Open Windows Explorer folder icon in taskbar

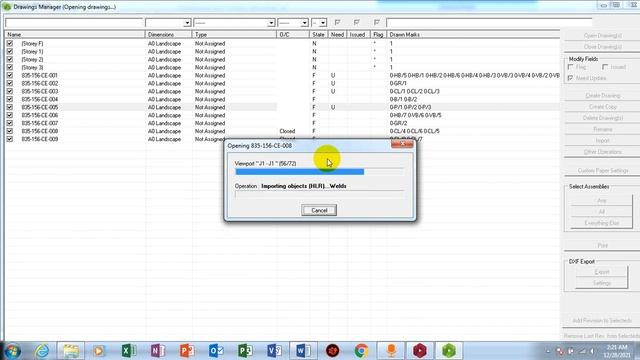71,351
